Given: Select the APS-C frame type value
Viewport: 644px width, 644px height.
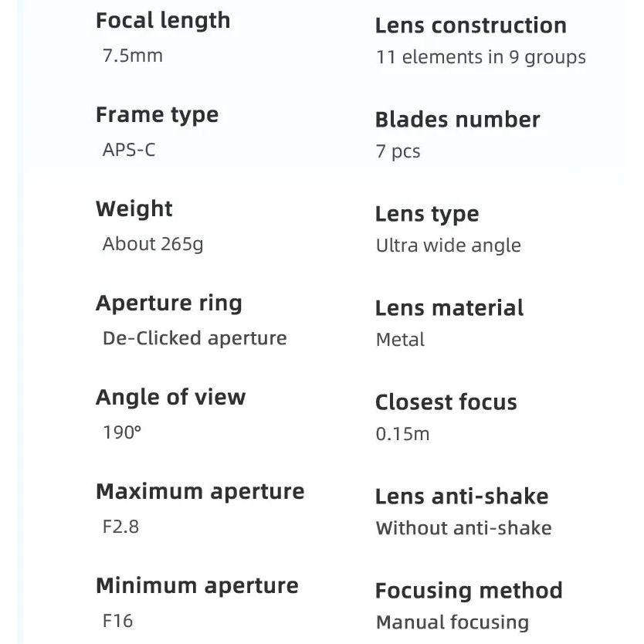Looking at the screenshot, I should 129,150.
